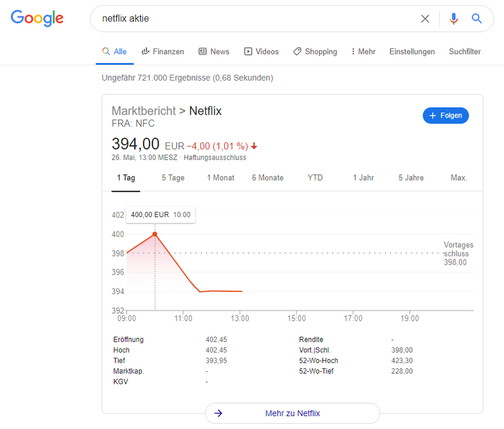Select the Alle results tab
The width and height of the screenshot is (504, 429).
point(114,51)
